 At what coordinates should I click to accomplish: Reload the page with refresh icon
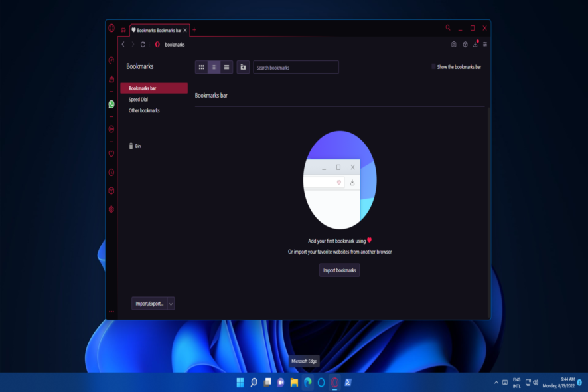click(143, 45)
